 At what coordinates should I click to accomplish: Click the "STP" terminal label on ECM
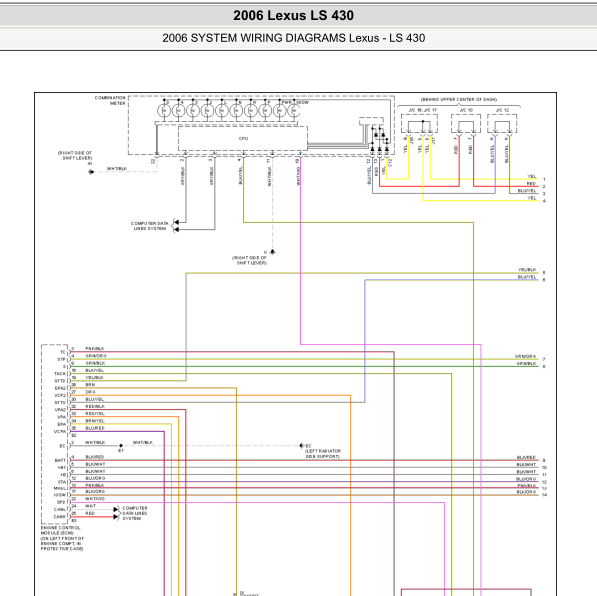[61, 359]
